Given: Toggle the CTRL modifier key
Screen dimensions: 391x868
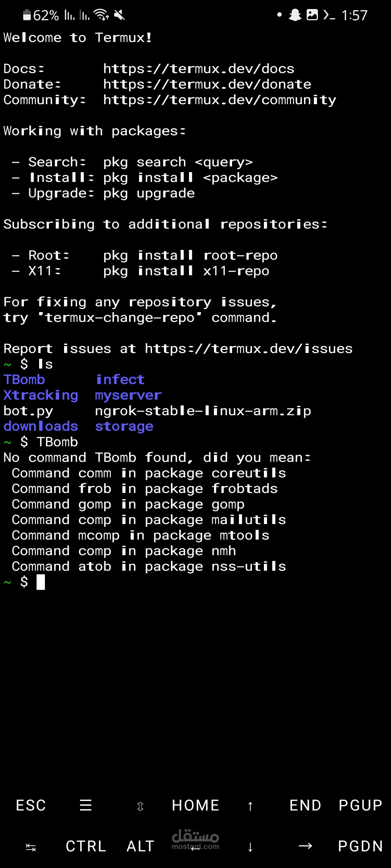Looking at the screenshot, I should (x=86, y=846).
